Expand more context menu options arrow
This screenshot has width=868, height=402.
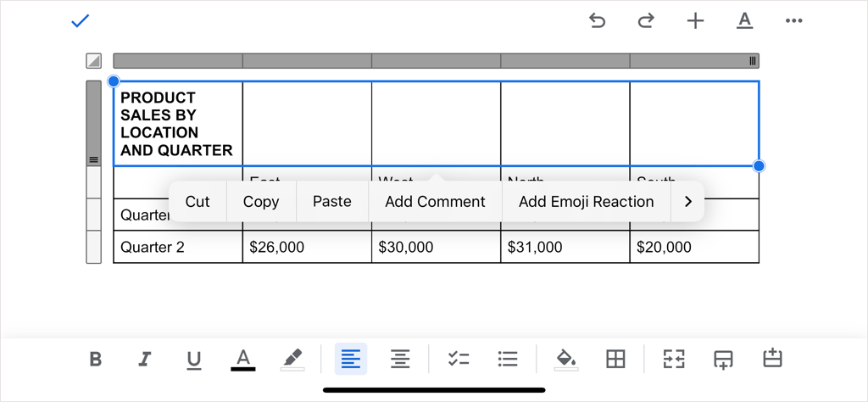(687, 202)
